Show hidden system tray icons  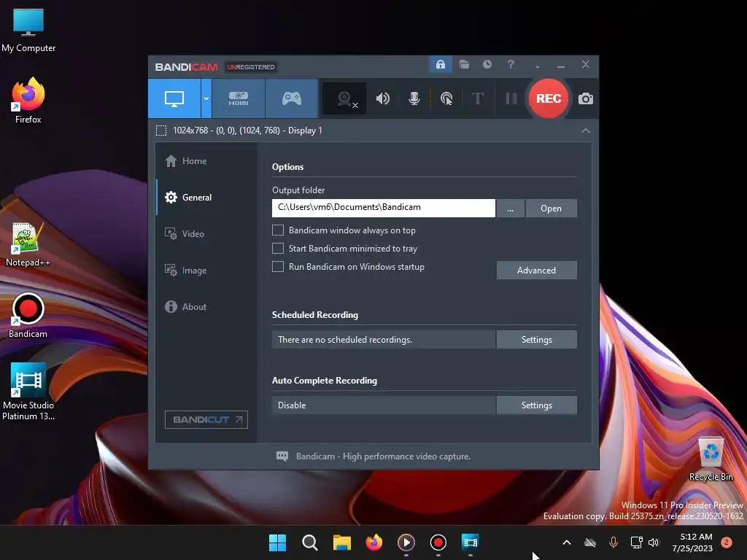point(566,542)
